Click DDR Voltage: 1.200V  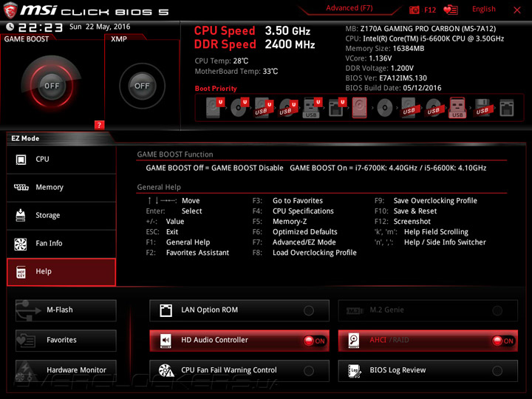coord(379,68)
